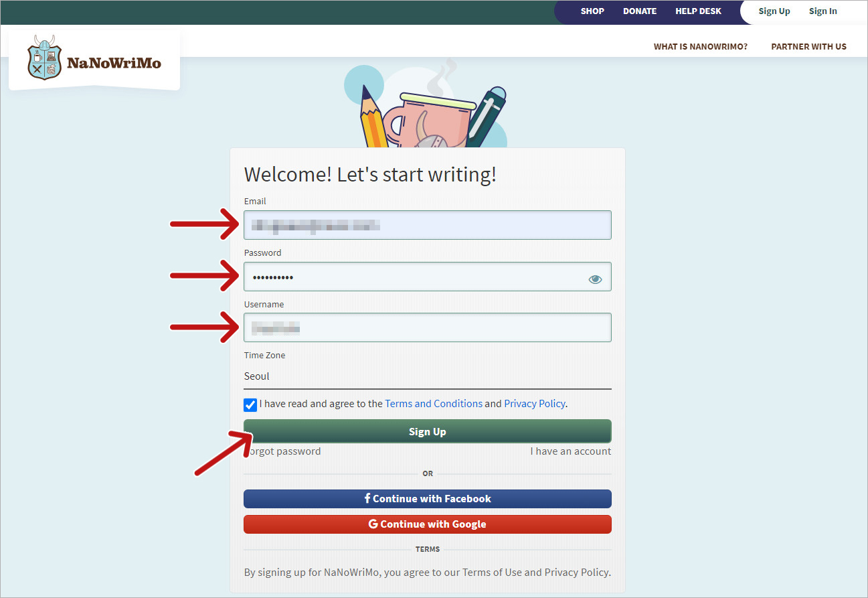Open the Time Zone dropdown showing Seoul
The image size is (868, 598).
427,376
